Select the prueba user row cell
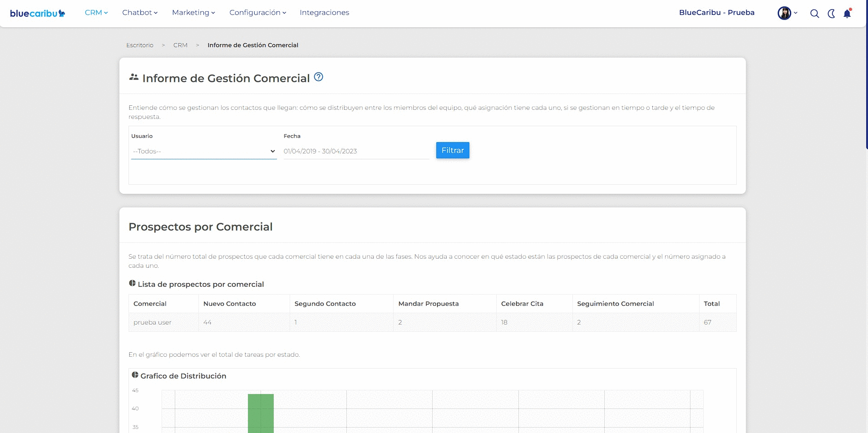868x433 pixels. pos(163,322)
